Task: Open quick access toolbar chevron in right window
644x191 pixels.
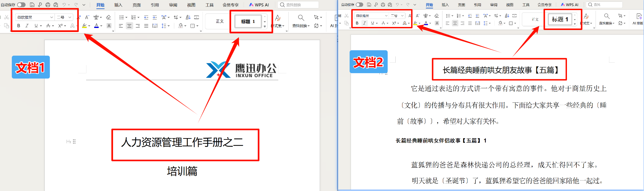Action: coord(415,5)
